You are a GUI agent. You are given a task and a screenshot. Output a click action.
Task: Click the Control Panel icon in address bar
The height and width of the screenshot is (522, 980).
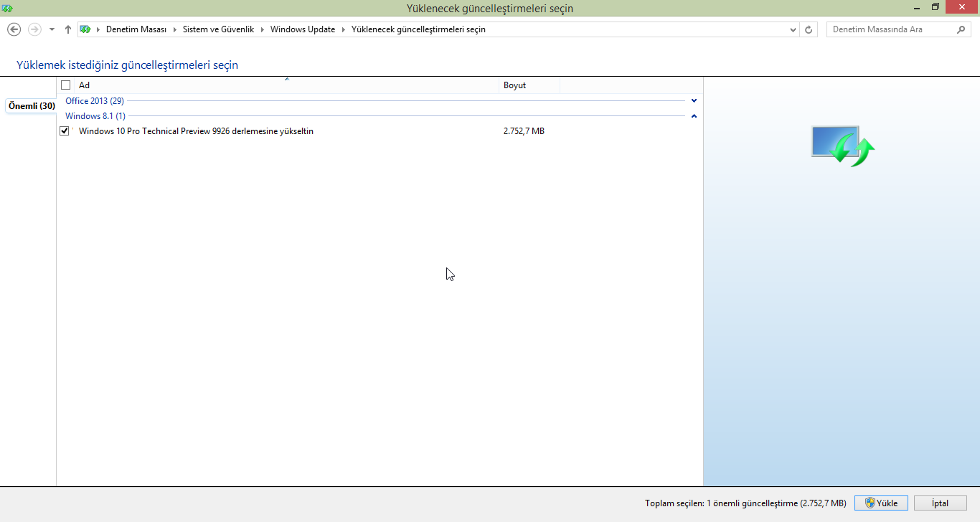tap(85, 29)
